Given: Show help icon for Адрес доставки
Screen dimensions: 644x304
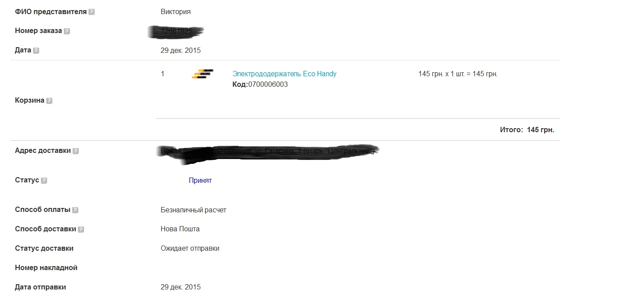Looking at the screenshot, I should point(76,151).
